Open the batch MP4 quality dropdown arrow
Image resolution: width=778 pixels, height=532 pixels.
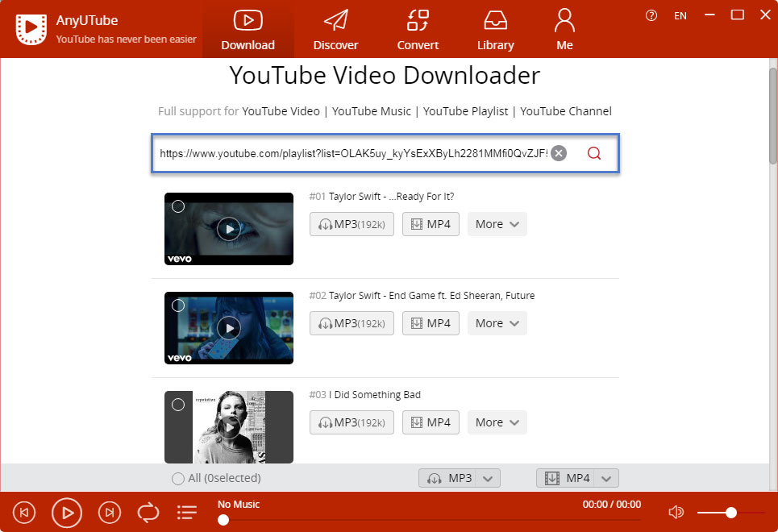pos(606,479)
